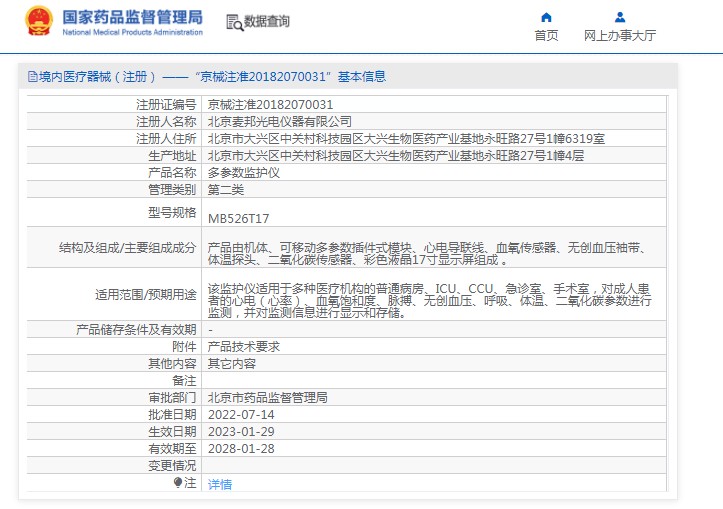This screenshot has height=509, width=723.
Task: Click 国家药品监督管理局 title text
Action: click(x=132, y=17)
